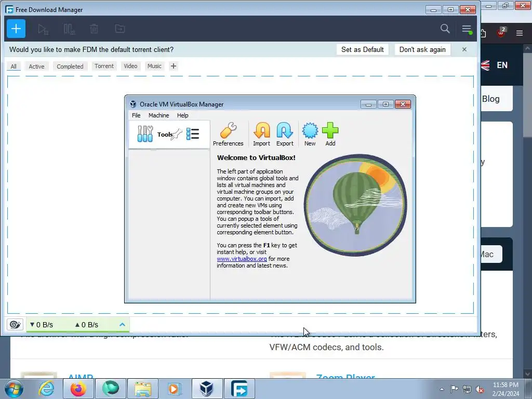Click FDM pause downloads toolbar icon

[69, 29]
